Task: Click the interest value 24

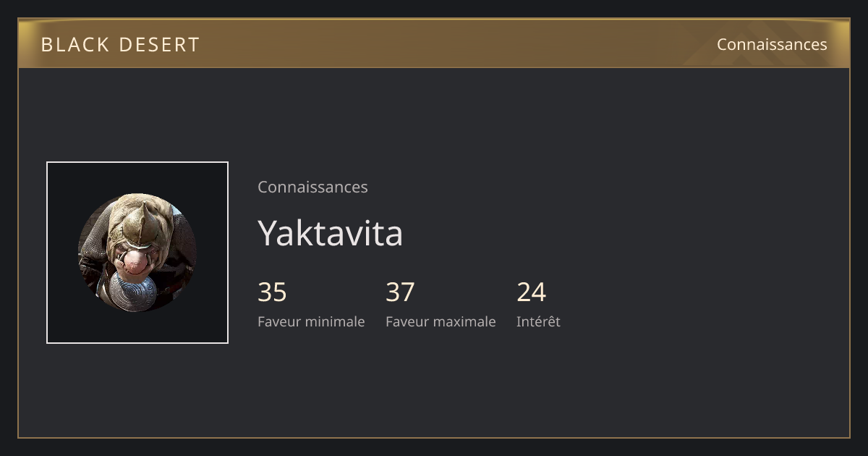Action: click(531, 292)
